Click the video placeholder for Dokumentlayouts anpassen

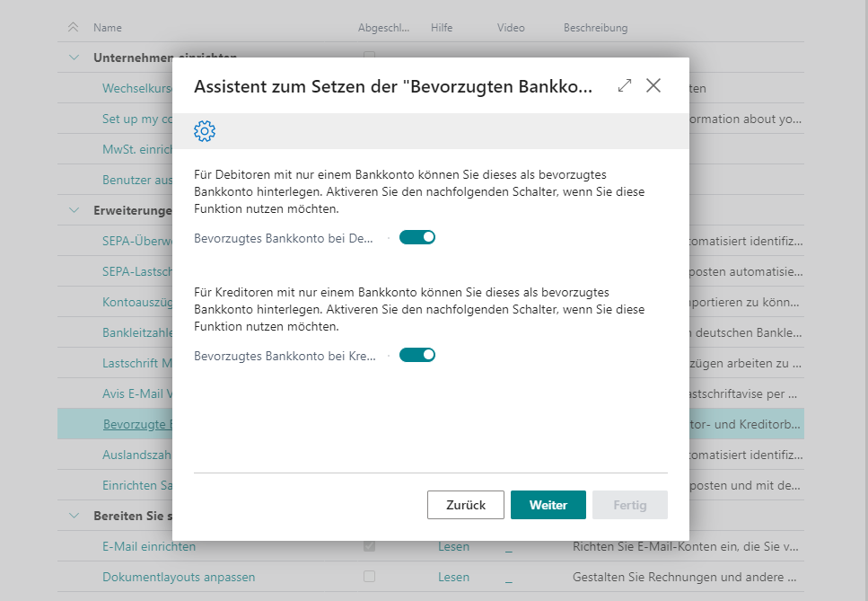[x=509, y=579]
